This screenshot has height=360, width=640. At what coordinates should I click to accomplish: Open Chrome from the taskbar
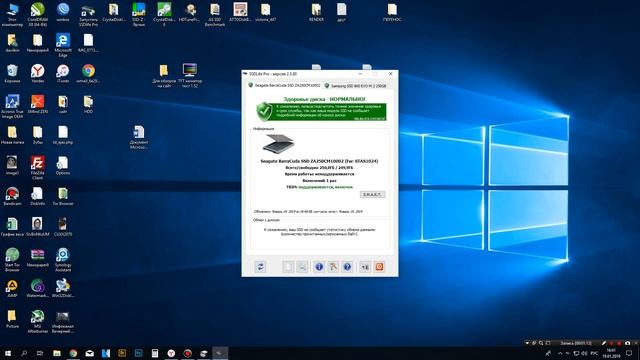[x=73, y=353]
